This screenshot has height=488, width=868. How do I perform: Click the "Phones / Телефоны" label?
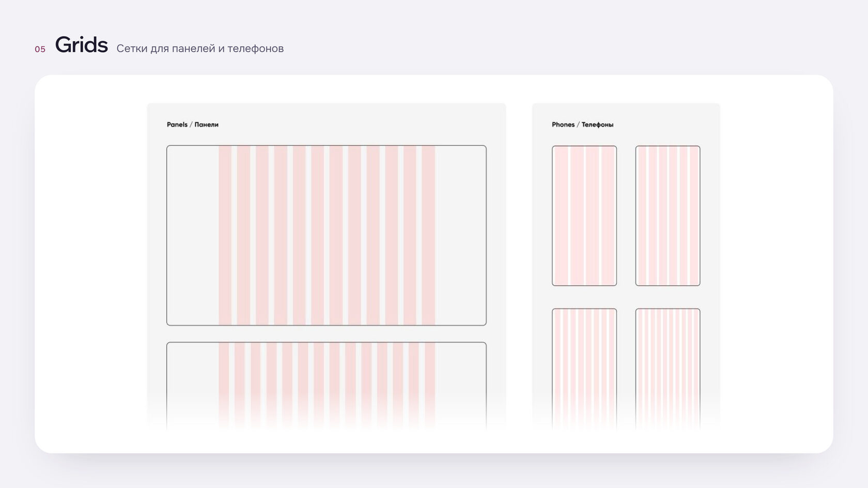click(582, 125)
